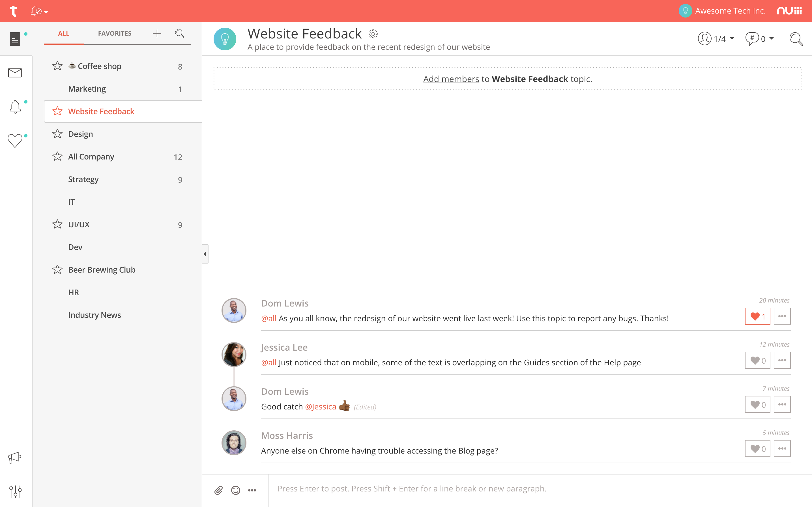The image size is (812, 507).
Task: Click the Add members link
Action: pos(451,79)
